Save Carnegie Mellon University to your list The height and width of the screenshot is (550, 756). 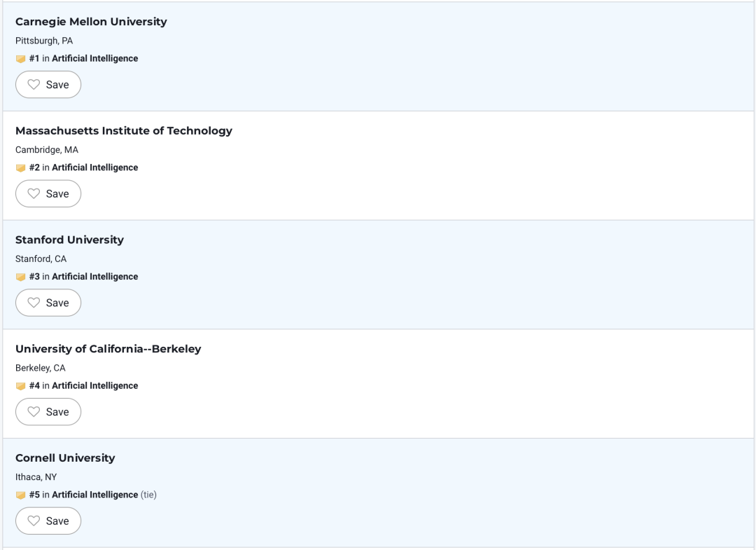click(48, 85)
